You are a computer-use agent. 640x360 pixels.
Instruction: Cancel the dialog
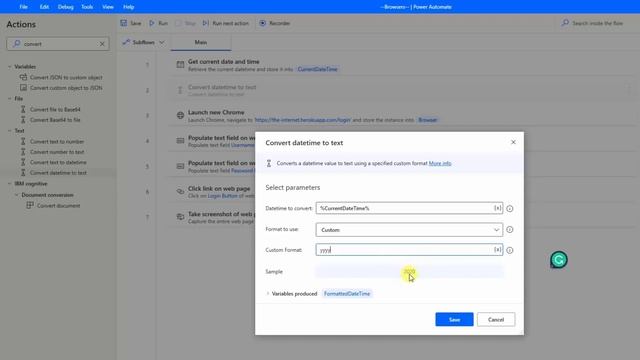[x=496, y=320]
